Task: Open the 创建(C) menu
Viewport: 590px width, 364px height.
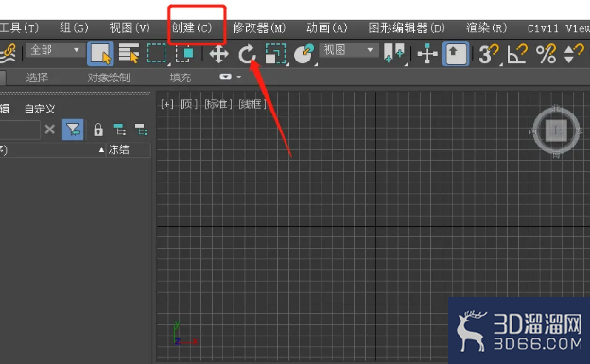Action: (x=192, y=28)
